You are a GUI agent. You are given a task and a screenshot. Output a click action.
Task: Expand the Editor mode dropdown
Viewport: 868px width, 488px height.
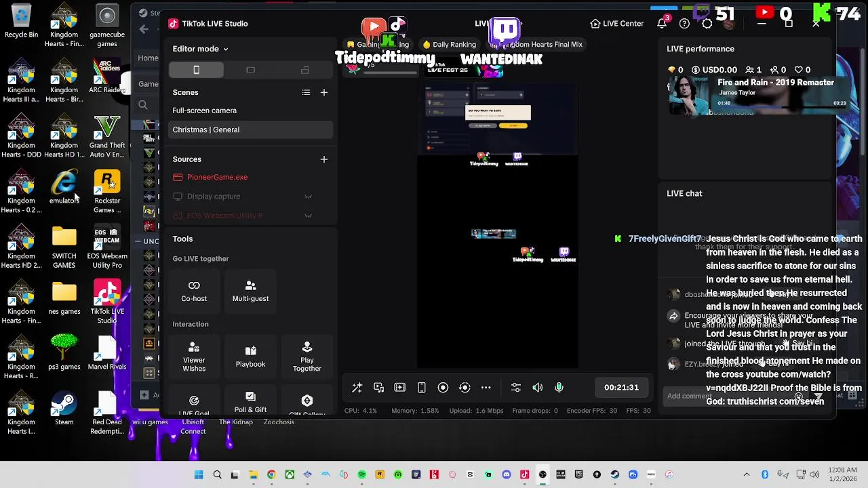tap(200, 49)
